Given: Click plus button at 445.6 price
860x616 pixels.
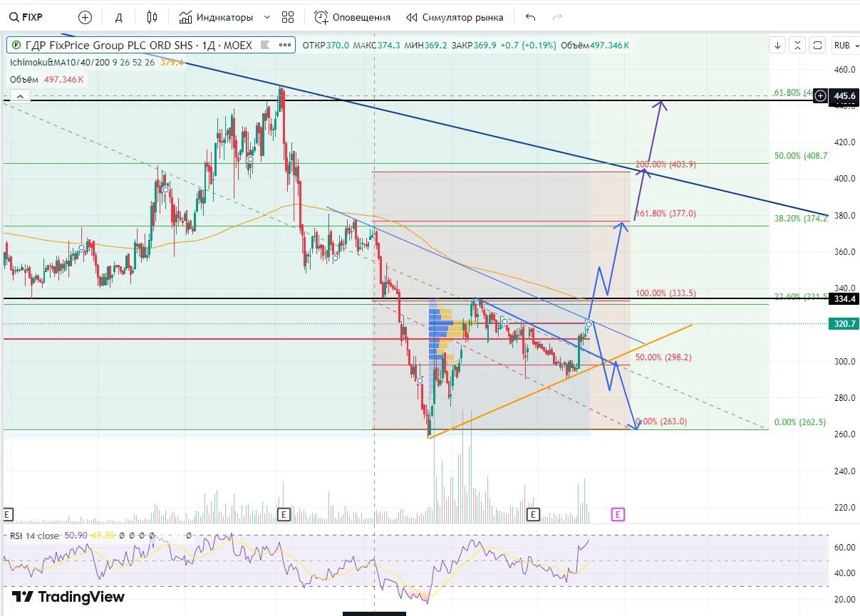Looking at the screenshot, I should click(x=821, y=95).
